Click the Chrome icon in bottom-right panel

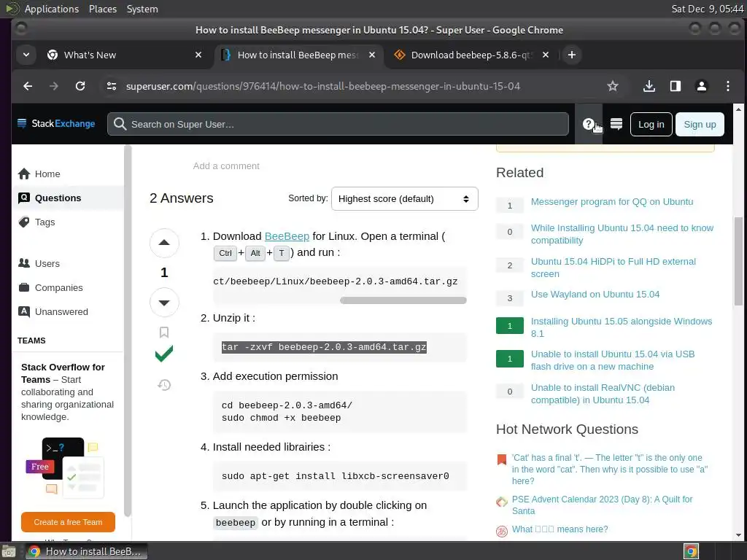[x=691, y=551]
